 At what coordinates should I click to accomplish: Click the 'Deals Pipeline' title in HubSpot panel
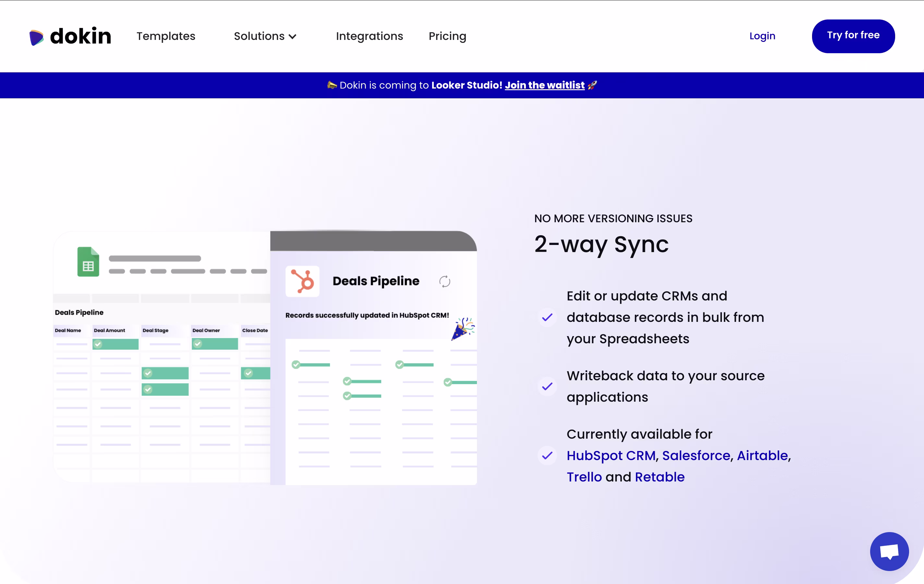point(376,281)
